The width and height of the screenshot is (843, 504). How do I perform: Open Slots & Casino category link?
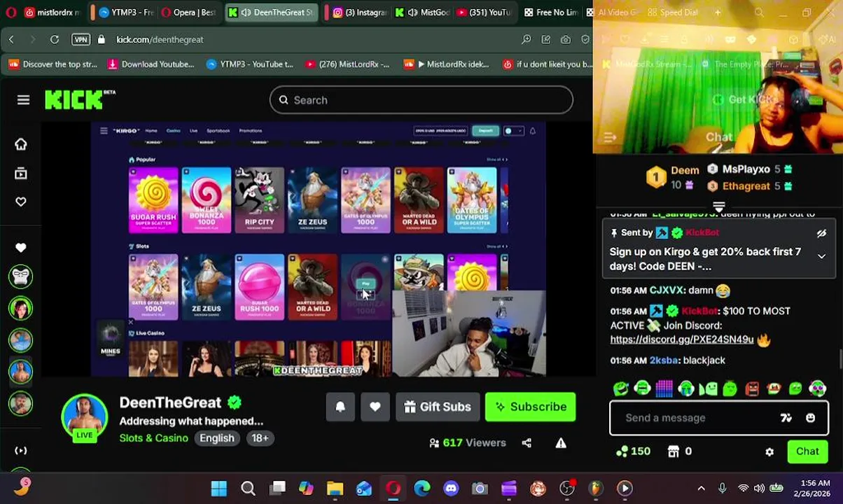[153, 438]
